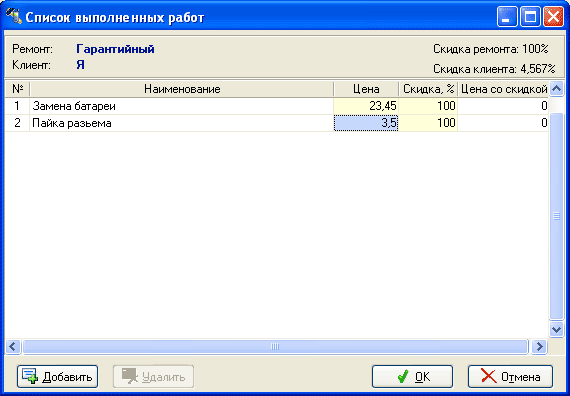Click the Цена column header
570x396 pixels.
click(x=366, y=89)
